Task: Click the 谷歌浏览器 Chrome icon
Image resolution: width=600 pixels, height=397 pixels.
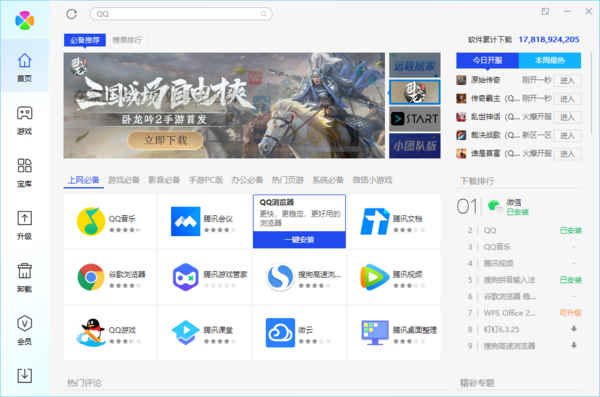Action: coord(91,277)
